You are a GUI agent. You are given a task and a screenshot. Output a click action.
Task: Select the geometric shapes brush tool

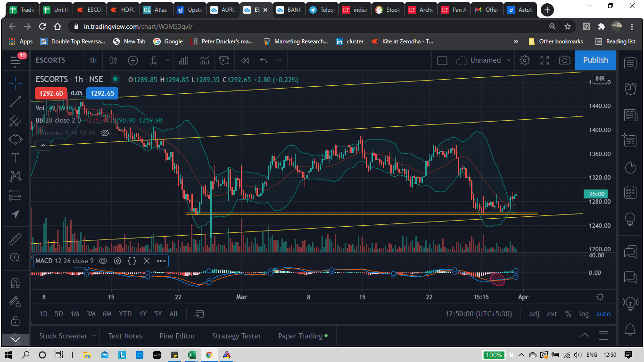click(x=15, y=140)
